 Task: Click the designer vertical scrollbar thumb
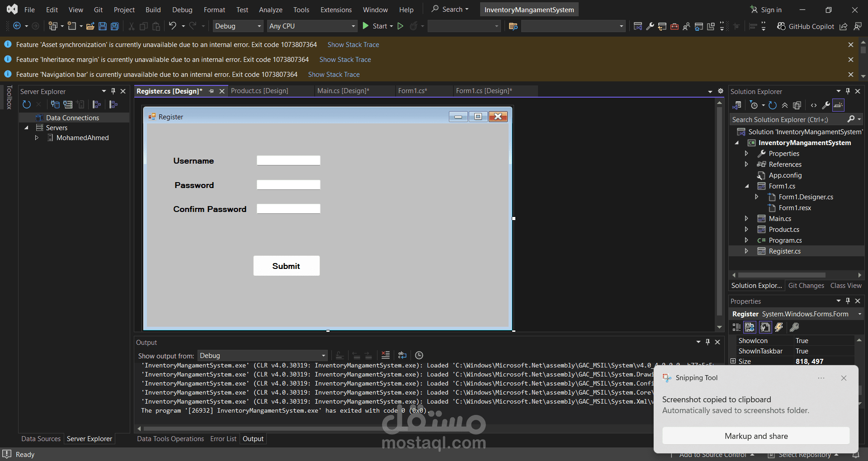point(719,212)
